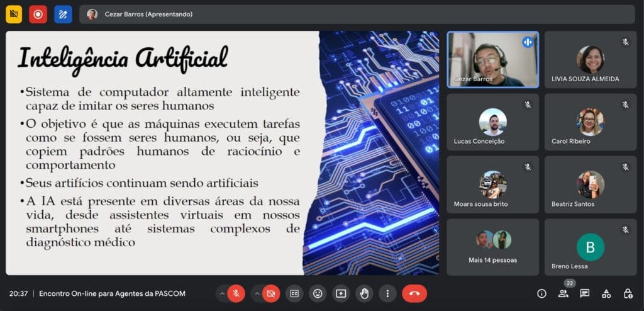The height and width of the screenshot is (311, 644).
Task: Click the yellow icon in the top bar
Action: (13, 14)
